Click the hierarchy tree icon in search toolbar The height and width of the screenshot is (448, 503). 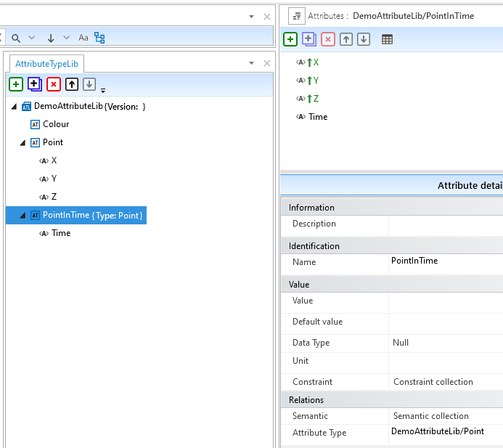tap(99, 38)
